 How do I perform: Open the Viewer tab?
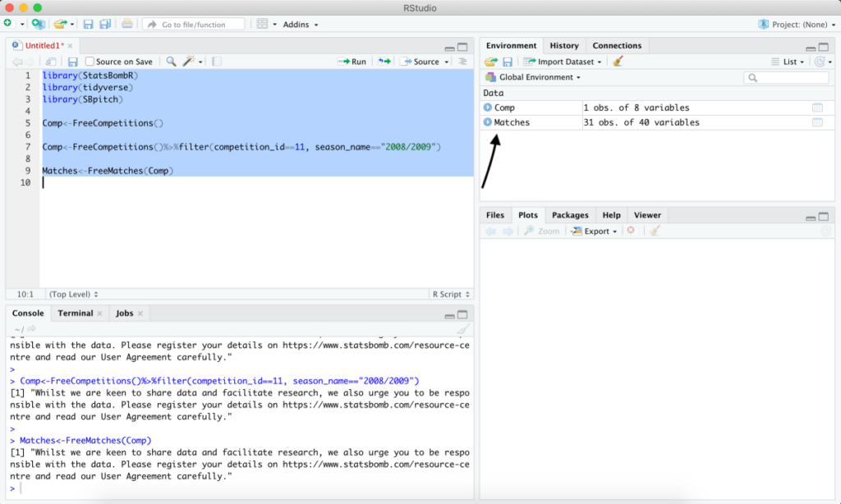647,215
